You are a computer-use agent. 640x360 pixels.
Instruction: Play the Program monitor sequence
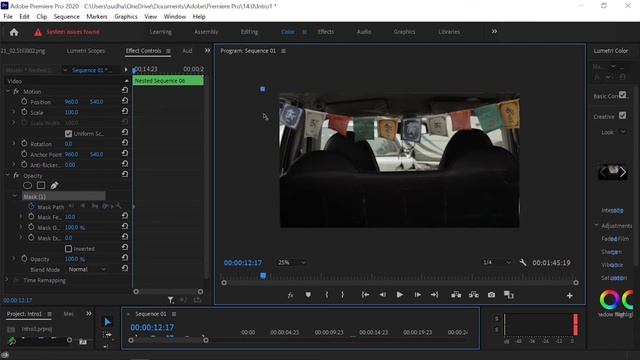click(400, 295)
